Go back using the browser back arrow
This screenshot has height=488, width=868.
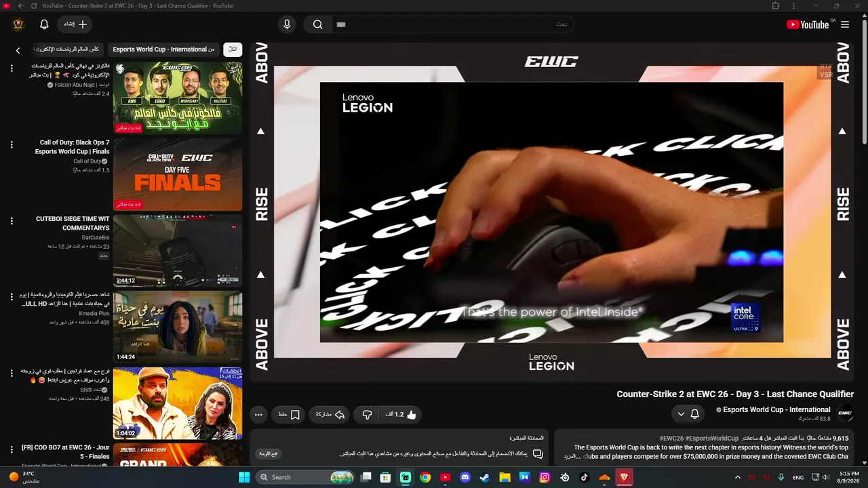pyautogui.click(x=20, y=5)
